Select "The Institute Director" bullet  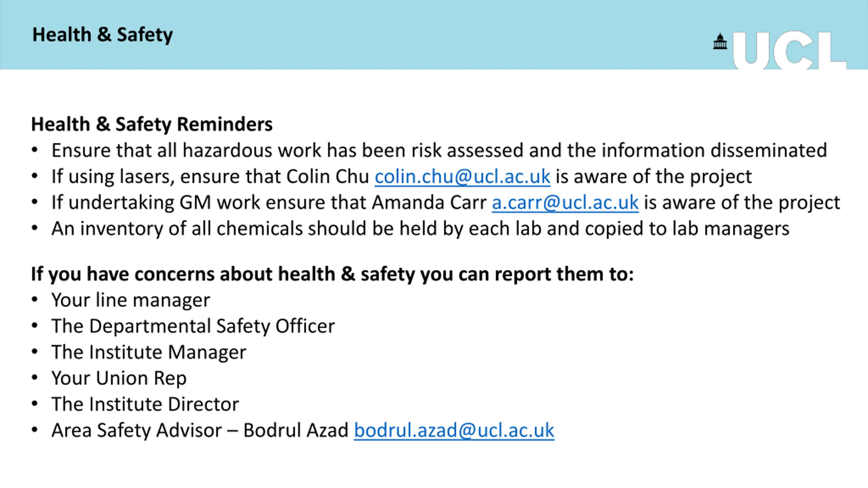(145, 404)
